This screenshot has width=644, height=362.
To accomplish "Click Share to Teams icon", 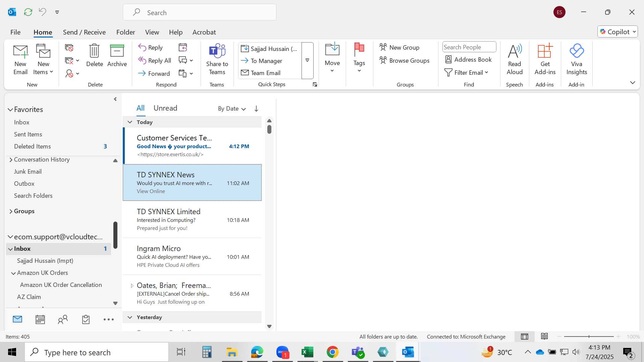I will 217,60.
